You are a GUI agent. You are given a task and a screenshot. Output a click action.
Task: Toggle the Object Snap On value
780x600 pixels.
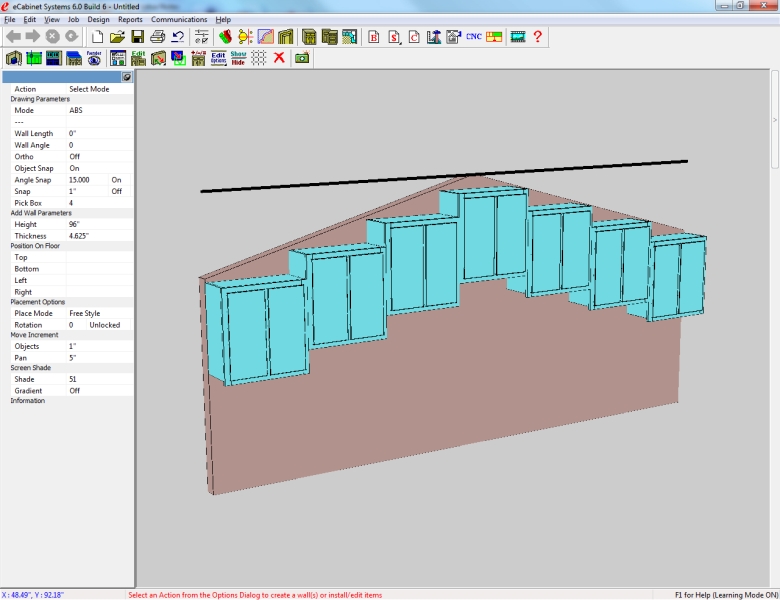(75, 169)
